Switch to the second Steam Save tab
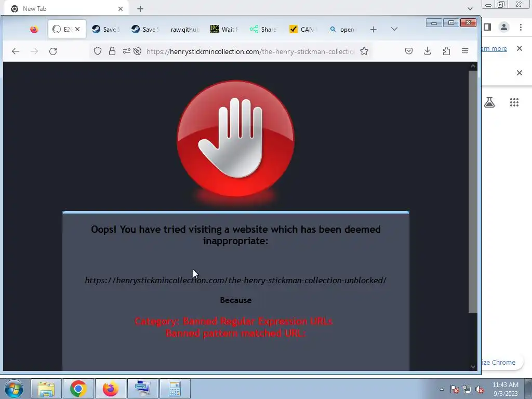This screenshot has width=532, height=399. click(145, 30)
